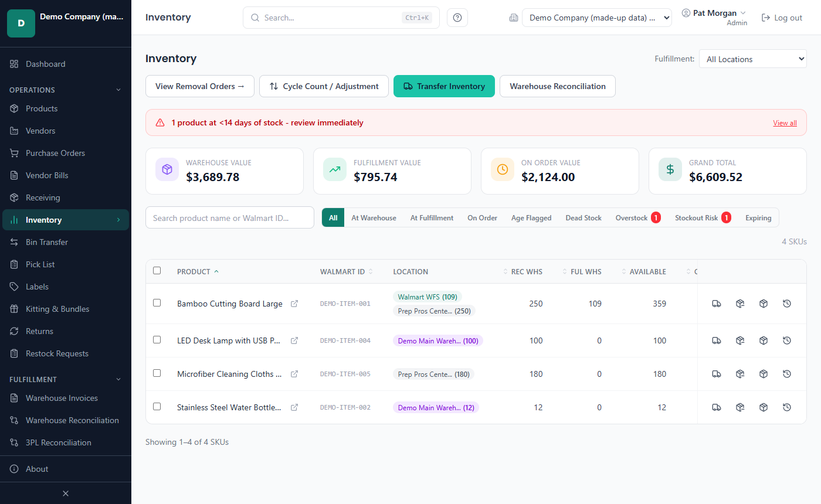Click the truck icon in the LED Desk Lamp row
This screenshot has width=821, height=504.
click(717, 340)
